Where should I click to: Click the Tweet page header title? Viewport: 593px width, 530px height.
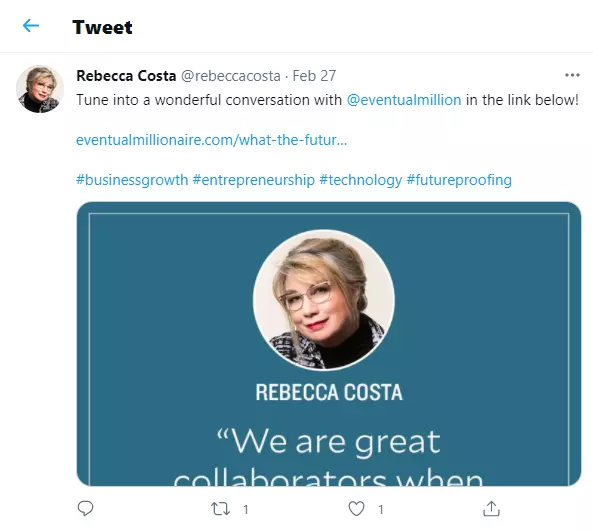102,27
